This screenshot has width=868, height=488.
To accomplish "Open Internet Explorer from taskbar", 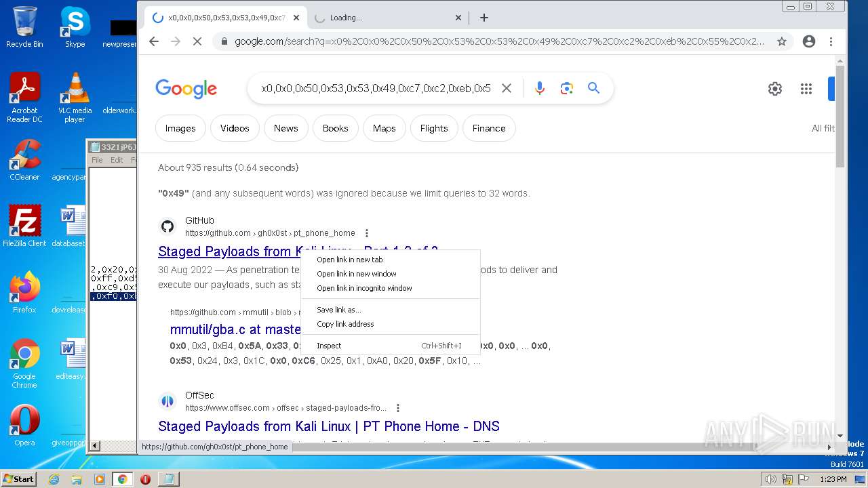I will 54,479.
